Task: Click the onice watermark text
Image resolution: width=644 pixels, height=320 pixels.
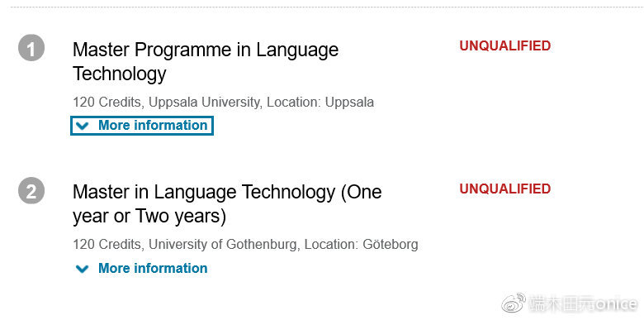Action: 616,304
